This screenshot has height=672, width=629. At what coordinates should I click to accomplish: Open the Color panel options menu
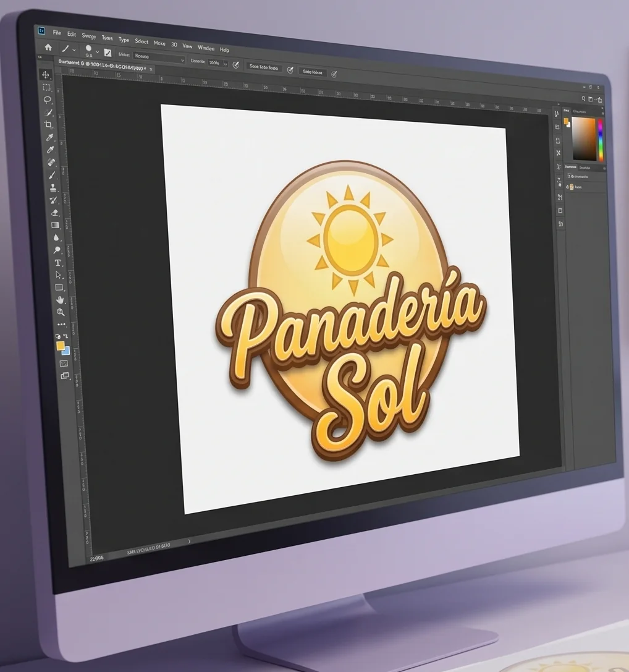(x=602, y=113)
